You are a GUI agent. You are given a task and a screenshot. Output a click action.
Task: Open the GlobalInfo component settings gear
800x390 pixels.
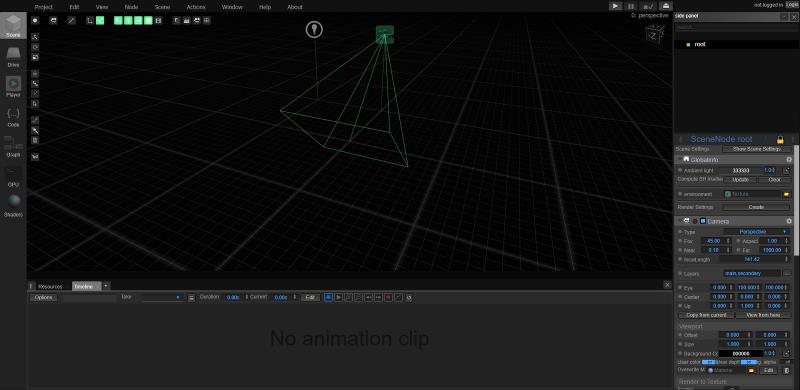789,160
